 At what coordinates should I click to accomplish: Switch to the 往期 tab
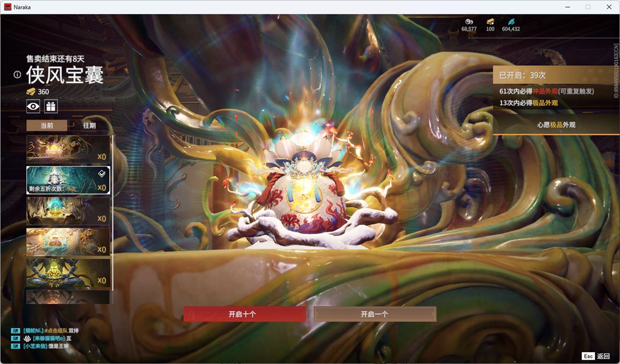pos(89,125)
